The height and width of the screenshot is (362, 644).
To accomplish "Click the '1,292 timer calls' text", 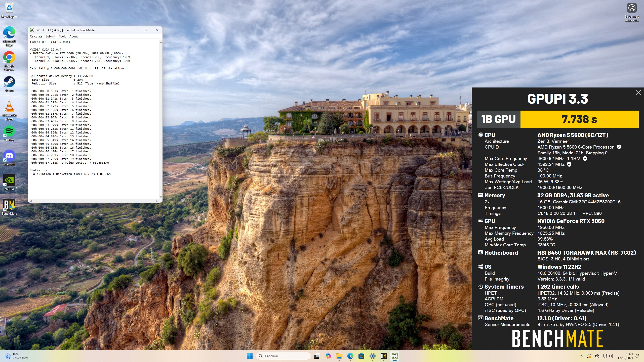I will tap(558, 287).
